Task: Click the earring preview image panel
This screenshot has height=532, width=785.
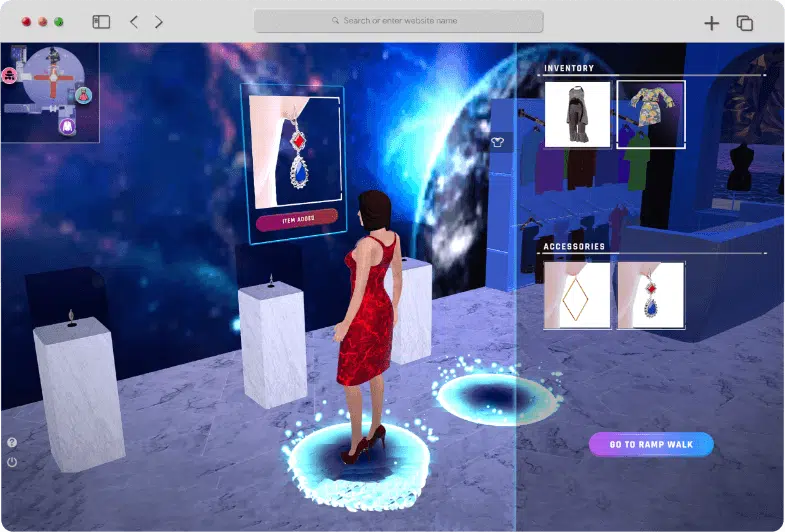Action: click(x=297, y=150)
